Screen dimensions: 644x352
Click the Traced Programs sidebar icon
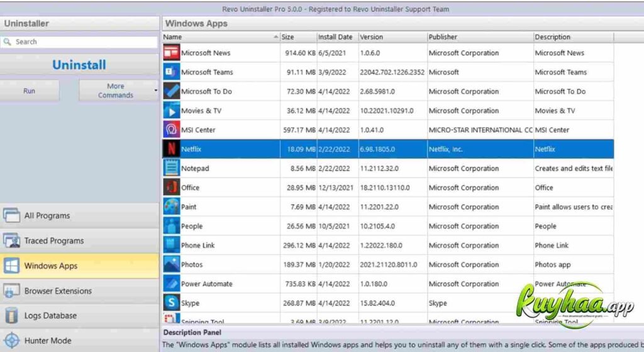(11, 241)
